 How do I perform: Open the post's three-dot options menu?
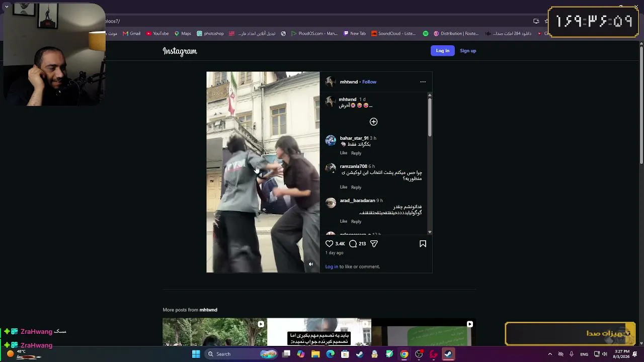tap(423, 82)
